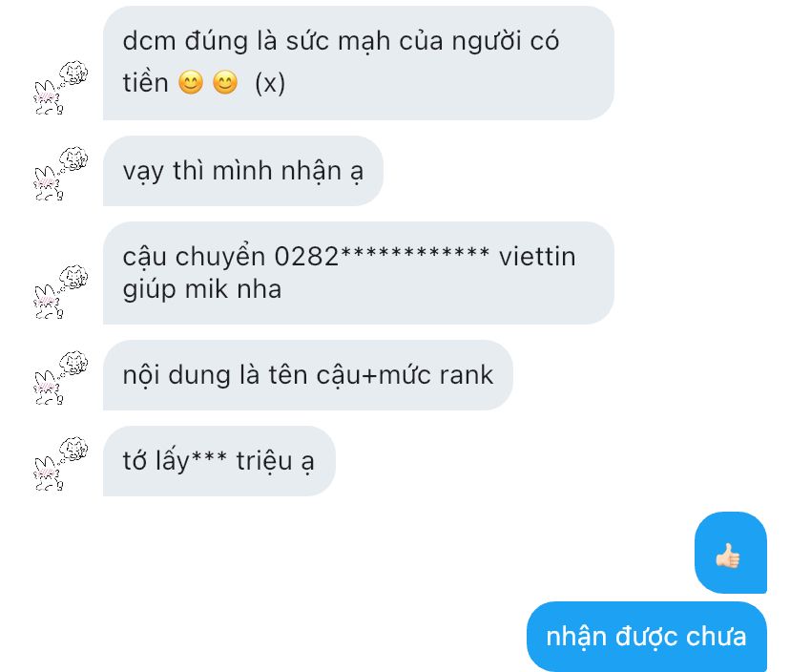
Task: Open sender avatar next to "vạy thì mình nhận ạ"
Action: point(60,174)
